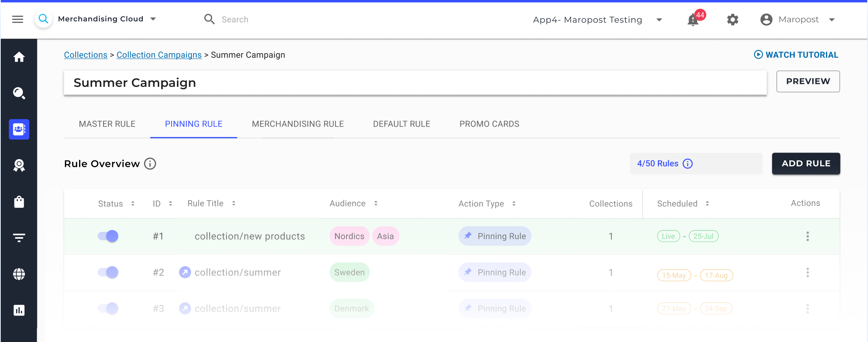Screen dimensions: 868x342
Task: Click the Add Rule button
Action: coord(806,164)
